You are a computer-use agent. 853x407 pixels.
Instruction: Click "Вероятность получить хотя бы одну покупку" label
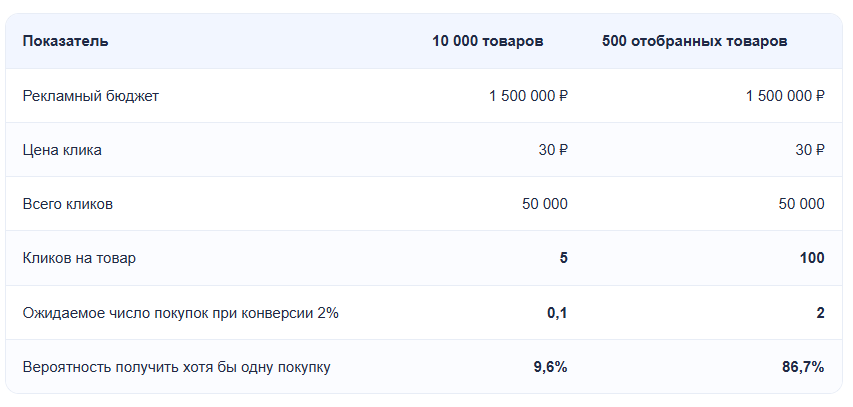(x=177, y=367)
